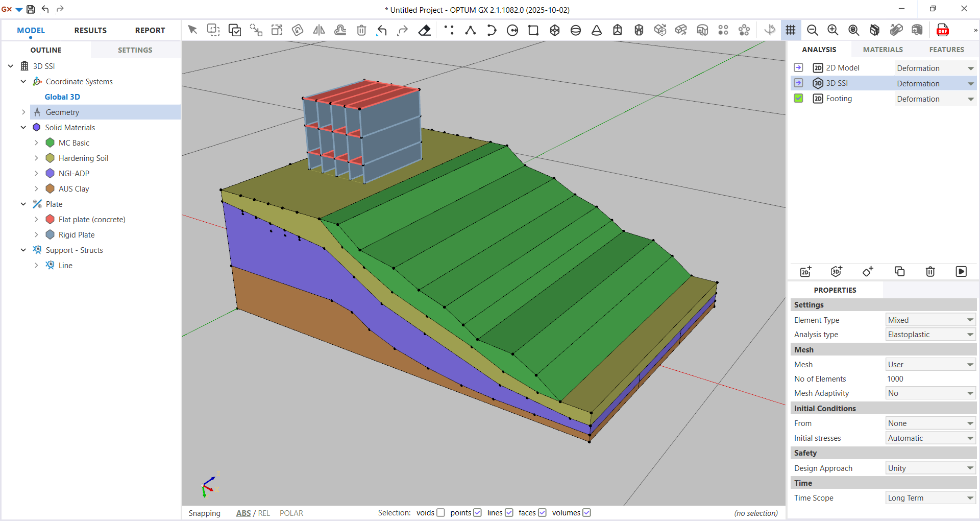The image size is (980, 521).
Task: Select the trash delete icon in the top toolbar
Action: [361, 31]
